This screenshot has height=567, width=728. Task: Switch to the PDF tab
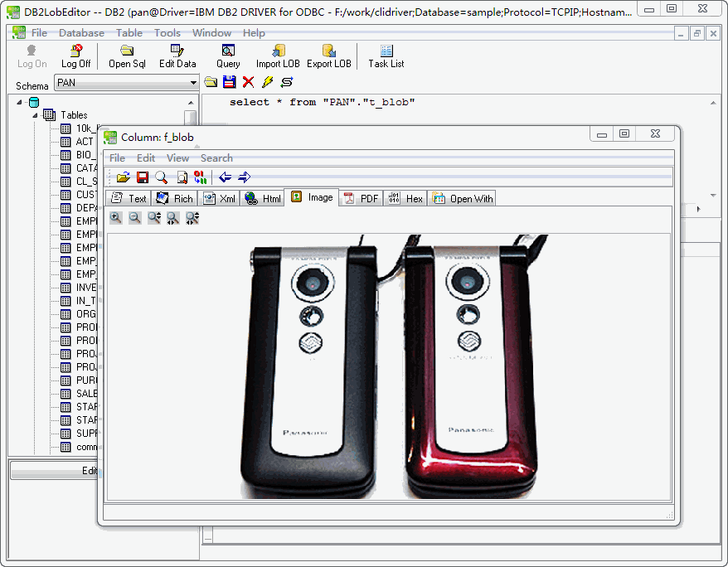361,199
